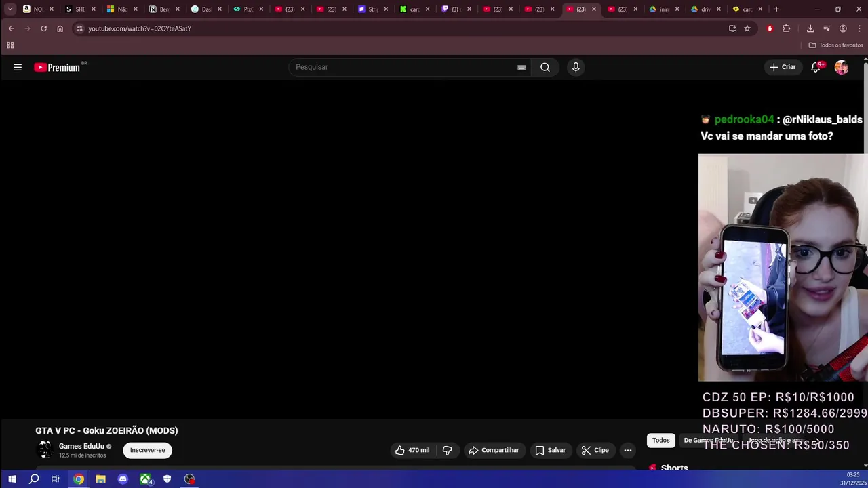The width and height of the screenshot is (868, 488).
Task: Open the Games EduUu channel avatar
Action: (x=45, y=450)
